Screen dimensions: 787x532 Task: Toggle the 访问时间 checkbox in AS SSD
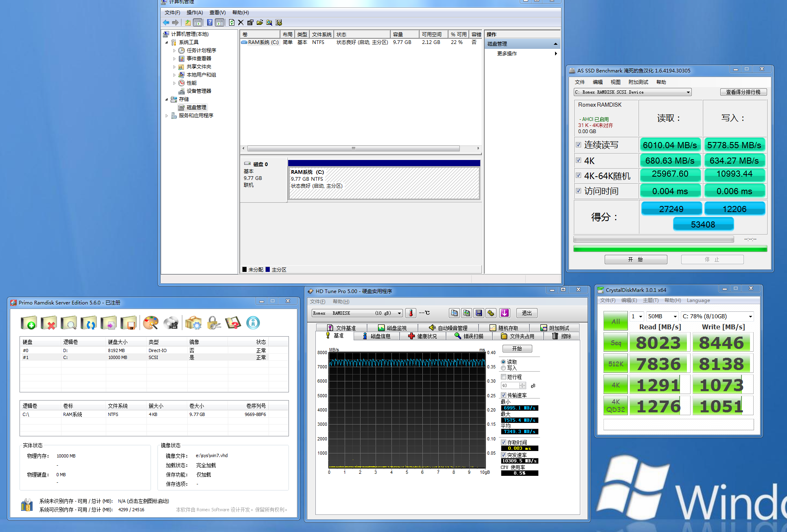click(x=578, y=190)
